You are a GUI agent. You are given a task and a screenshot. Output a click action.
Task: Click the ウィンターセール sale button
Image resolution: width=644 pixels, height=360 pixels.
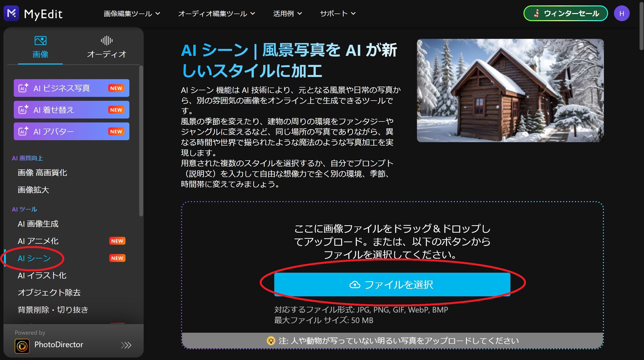[566, 13]
